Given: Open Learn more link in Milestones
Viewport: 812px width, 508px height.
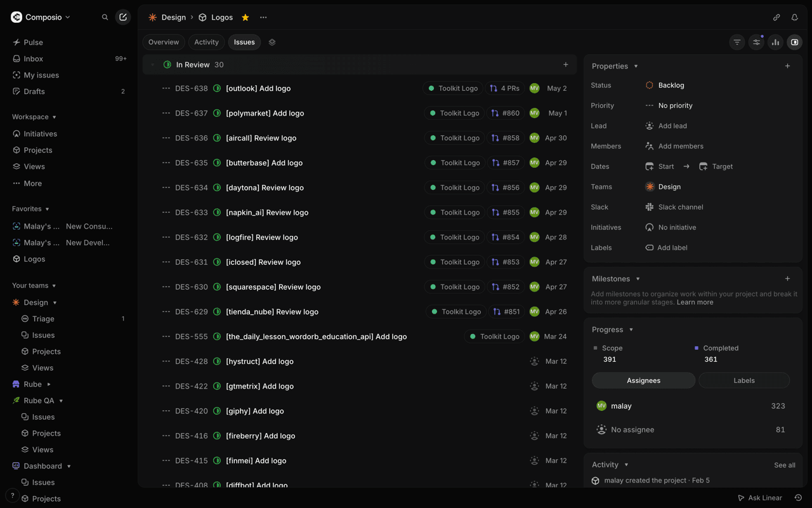Looking at the screenshot, I should pyautogui.click(x=695, y=302).
